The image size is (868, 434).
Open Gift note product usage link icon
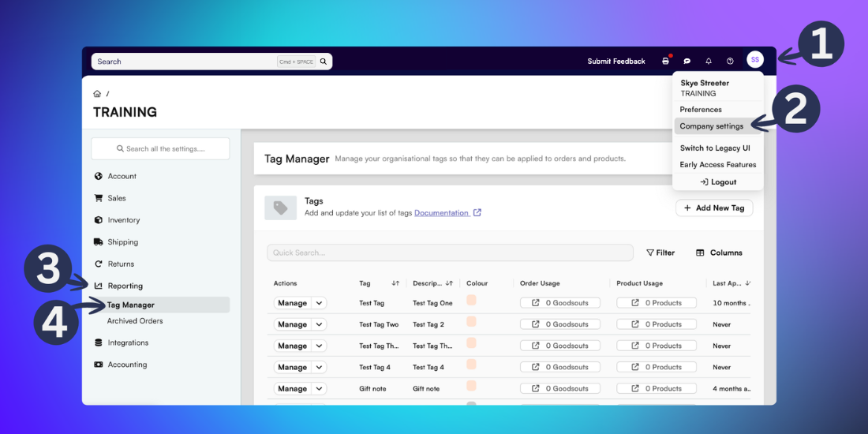[635, 388]
